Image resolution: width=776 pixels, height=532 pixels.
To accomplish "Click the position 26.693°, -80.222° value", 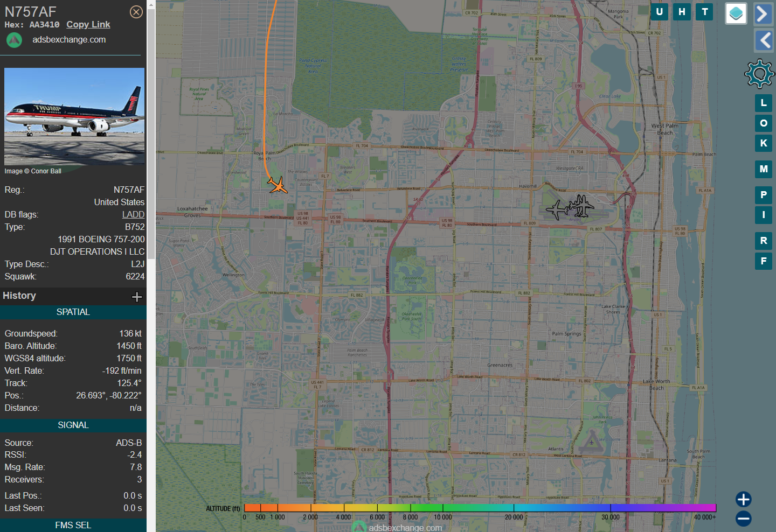I will click(x=109, y=396).
